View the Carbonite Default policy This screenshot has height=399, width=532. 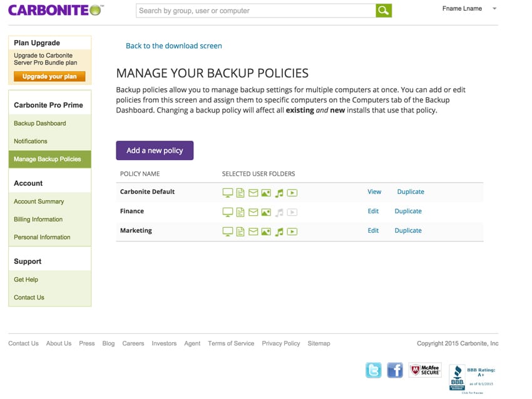point(374,192)
